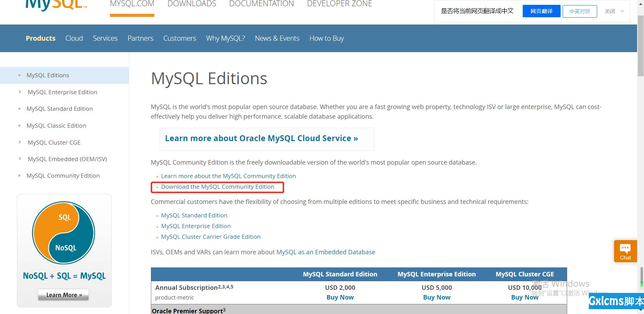Click Buy Now under USD 10,000
644x314 pixels.
[525, 297]
